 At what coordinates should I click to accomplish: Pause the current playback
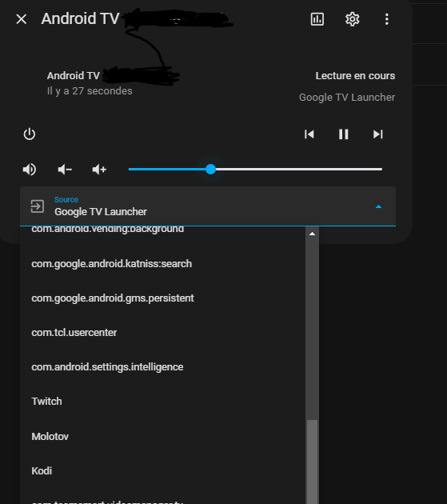[344, 134]
